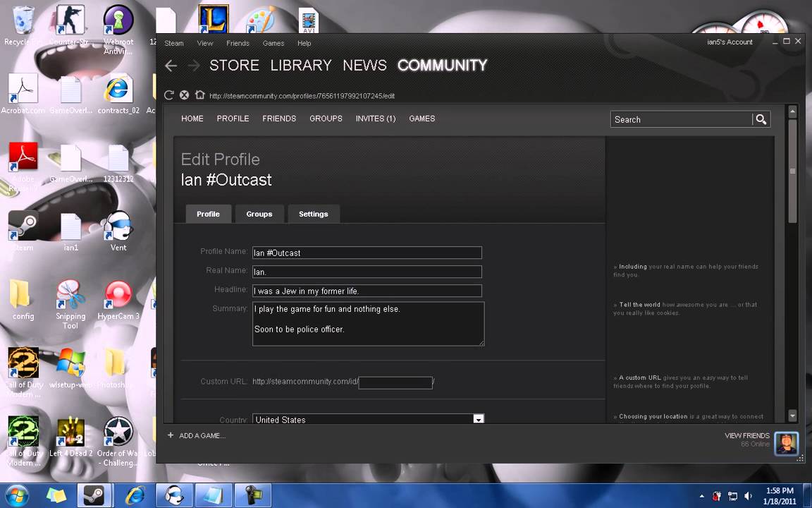Open Webroot AntiVirus desktop icon
The height and width of the screenshot is (508, 812).
coord(118,29)
